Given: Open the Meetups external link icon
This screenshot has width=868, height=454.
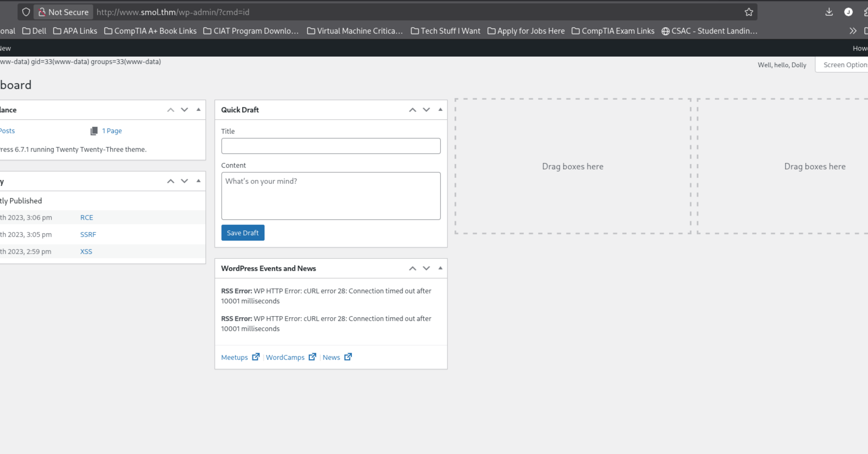Looking at the screenshot, I should (x=256, y=357).
